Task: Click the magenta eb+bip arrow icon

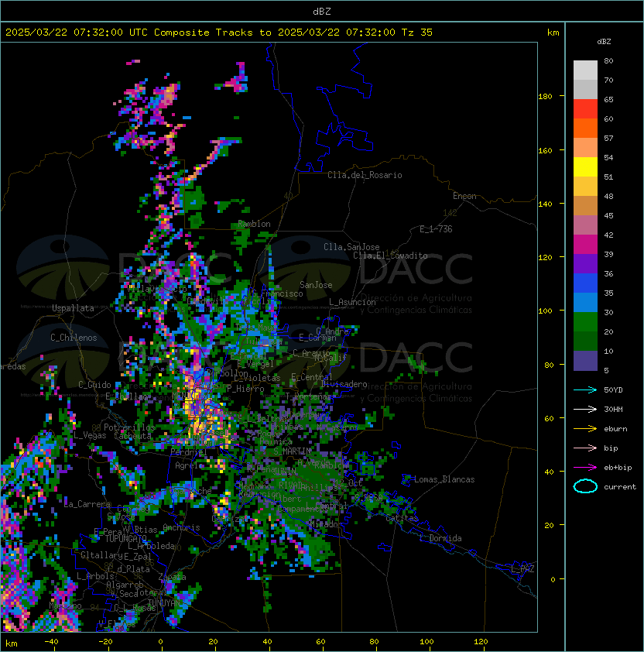Action: pyautogui.click(x=585, y=468)
